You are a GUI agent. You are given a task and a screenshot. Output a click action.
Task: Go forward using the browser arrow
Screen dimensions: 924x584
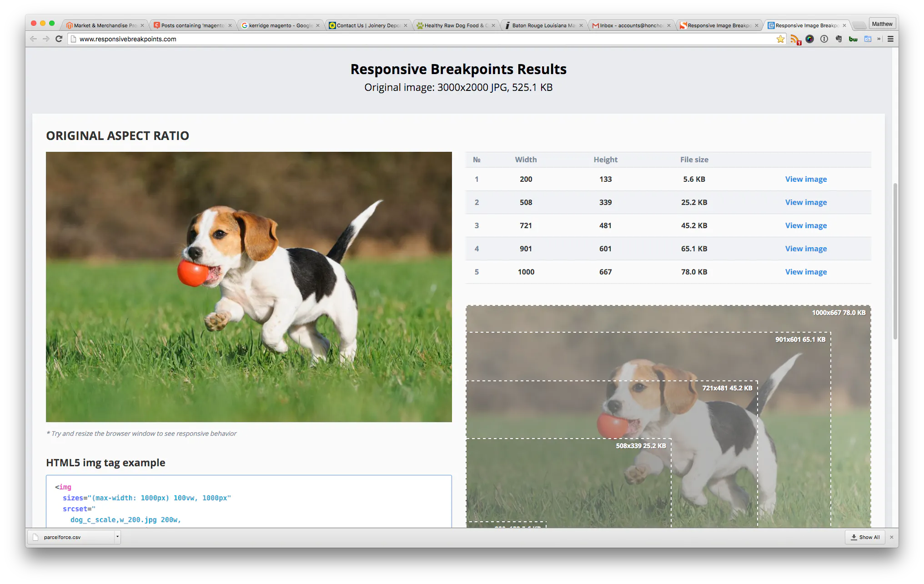(x=46, y=39)
